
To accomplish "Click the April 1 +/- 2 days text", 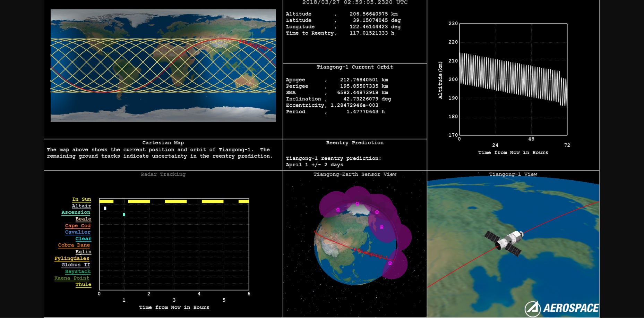I will (x=315, y=165).
